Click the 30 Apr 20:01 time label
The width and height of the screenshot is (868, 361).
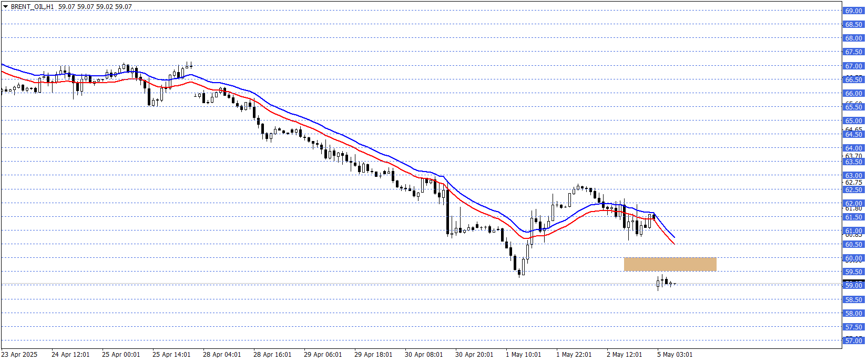coord(474,354)
